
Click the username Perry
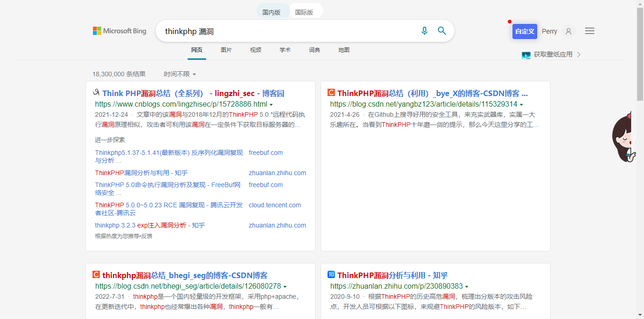coord(549,31)
